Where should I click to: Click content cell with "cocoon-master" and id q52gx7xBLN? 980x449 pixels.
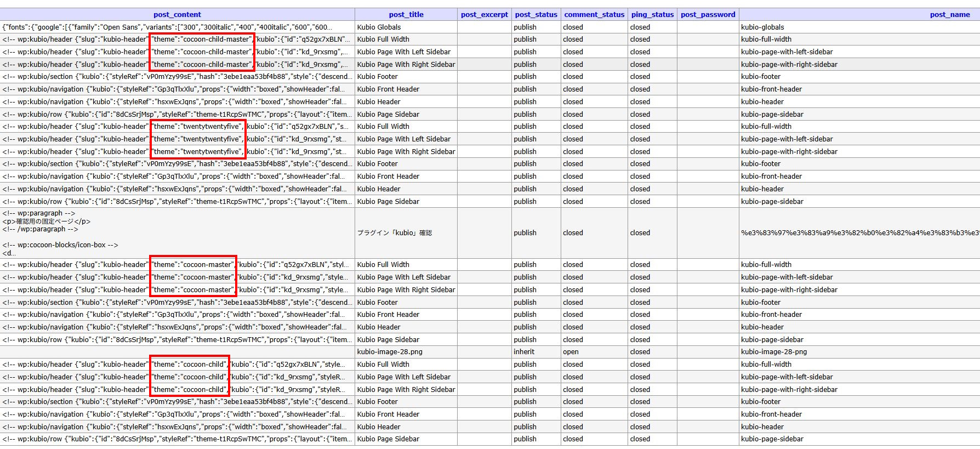click(178, 265)
